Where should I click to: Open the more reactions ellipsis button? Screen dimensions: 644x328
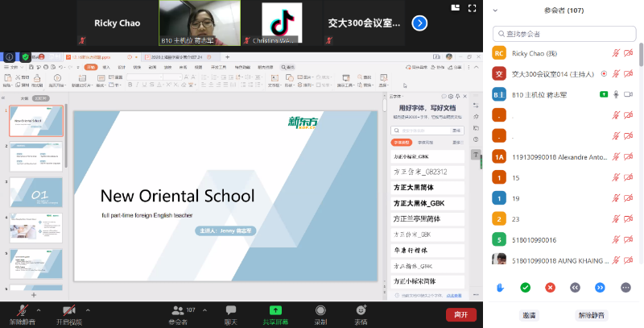[625, 288]
